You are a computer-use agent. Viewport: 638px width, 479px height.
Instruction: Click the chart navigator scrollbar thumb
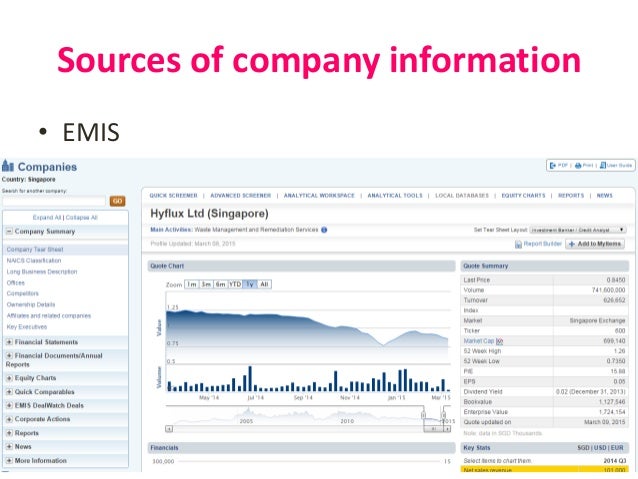click(x=433, y=429)
